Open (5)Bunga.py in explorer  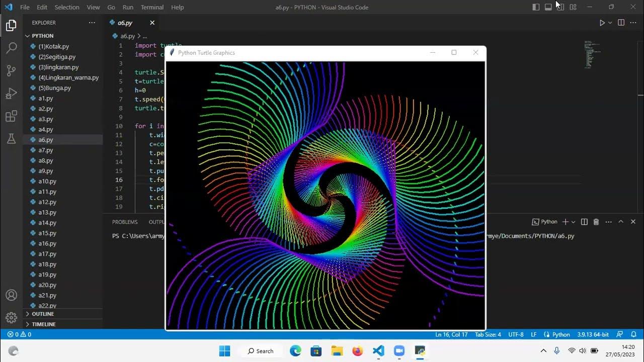point(54,88)
